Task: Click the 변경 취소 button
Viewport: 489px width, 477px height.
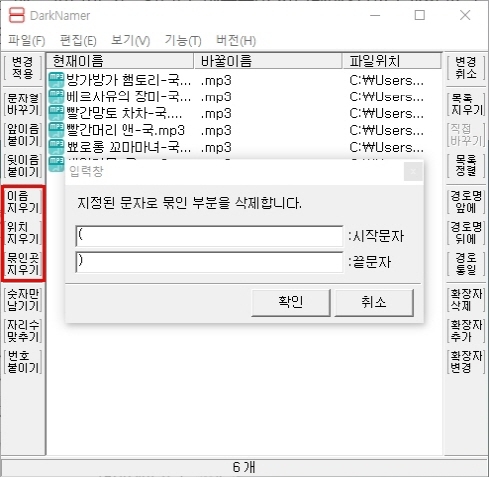Action: point(466,68)
